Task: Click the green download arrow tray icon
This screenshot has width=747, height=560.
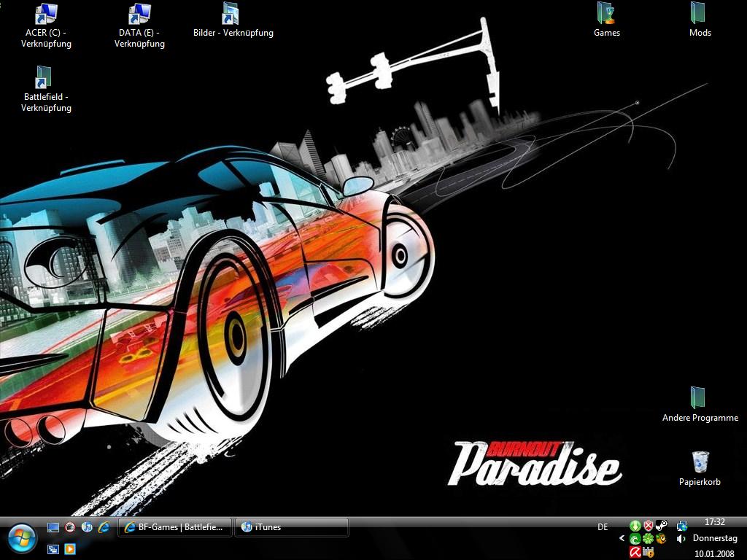Action: [x=635, y=526]
